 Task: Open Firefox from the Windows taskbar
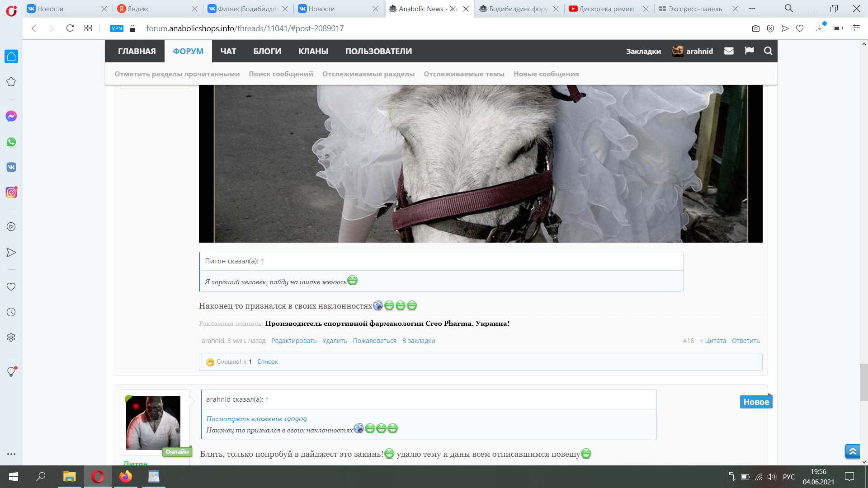click(x=126, y=477)
